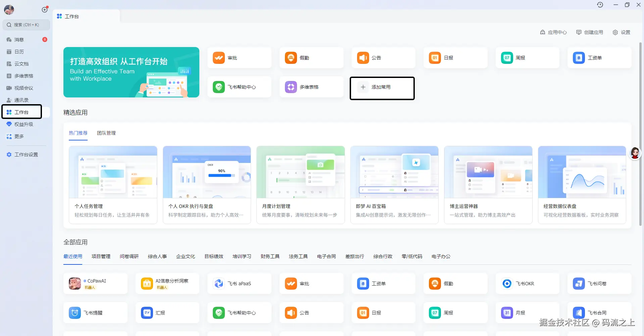Select 工作台 in the left sidebar
This screenshot has width=644, height=336.
tap(26, 112)
